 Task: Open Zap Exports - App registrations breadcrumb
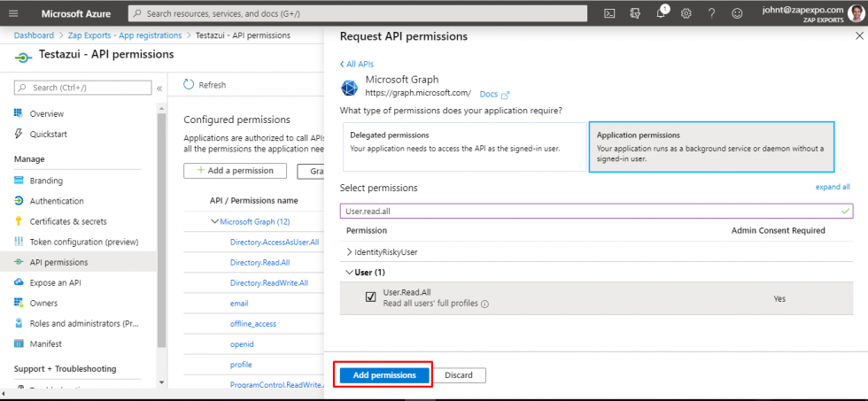click(x=125, y=35)
